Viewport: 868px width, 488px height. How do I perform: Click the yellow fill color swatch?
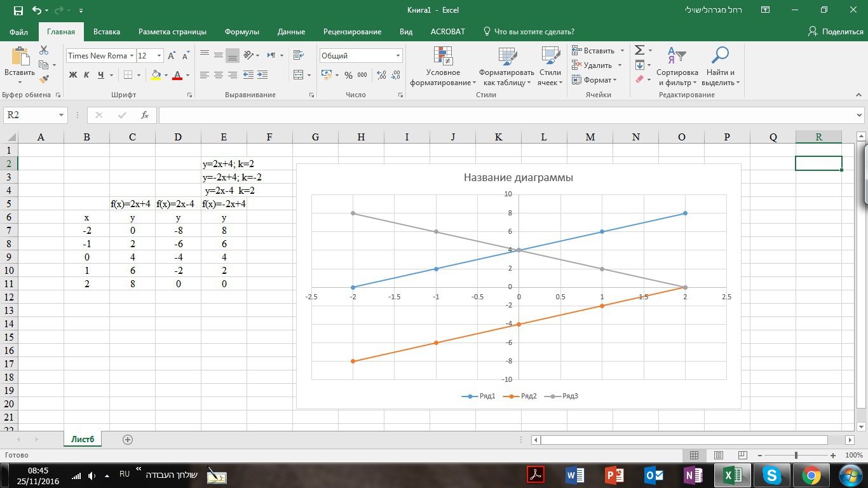[156, 75]
